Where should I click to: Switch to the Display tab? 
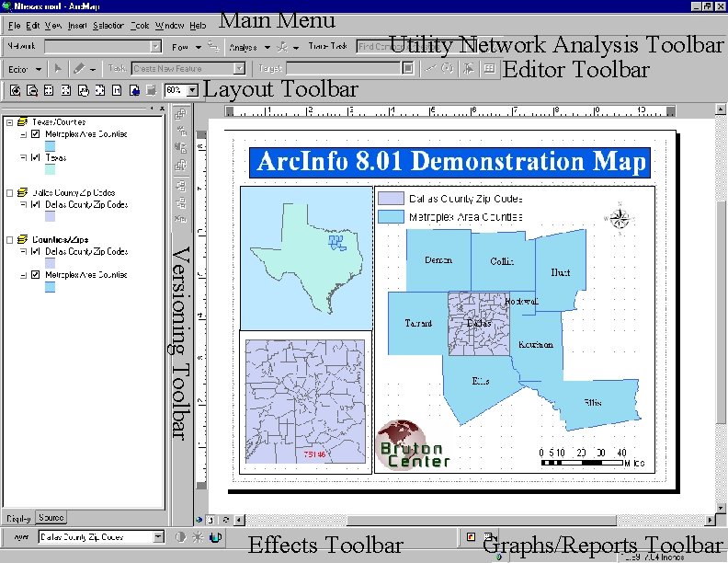click(18, 518)
